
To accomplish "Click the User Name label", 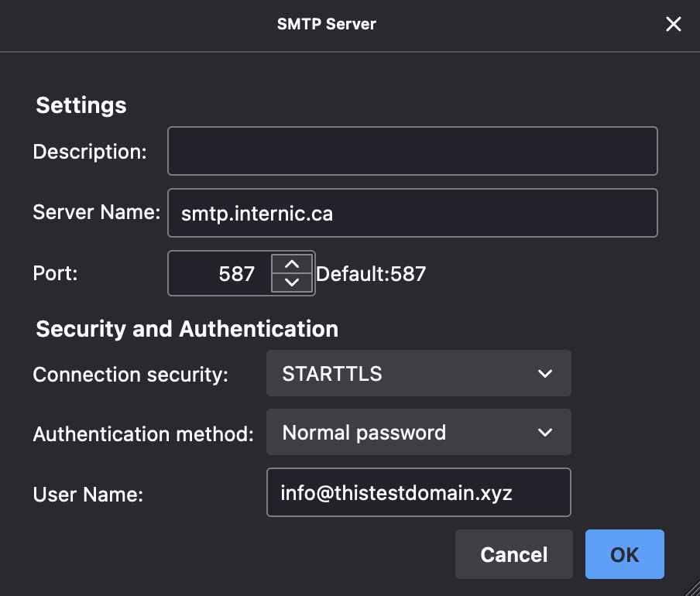I will pos(88,495).
